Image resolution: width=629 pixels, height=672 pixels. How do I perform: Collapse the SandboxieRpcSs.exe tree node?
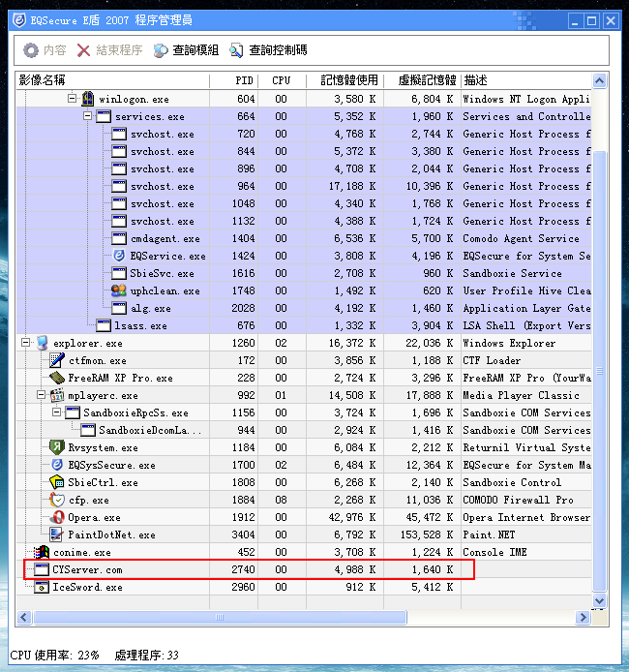[56, 412]
